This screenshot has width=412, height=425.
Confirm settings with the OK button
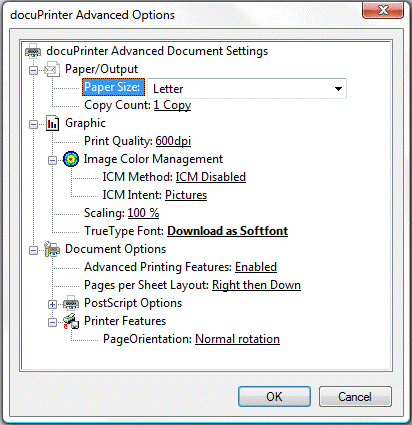click(x=274, y=397)
